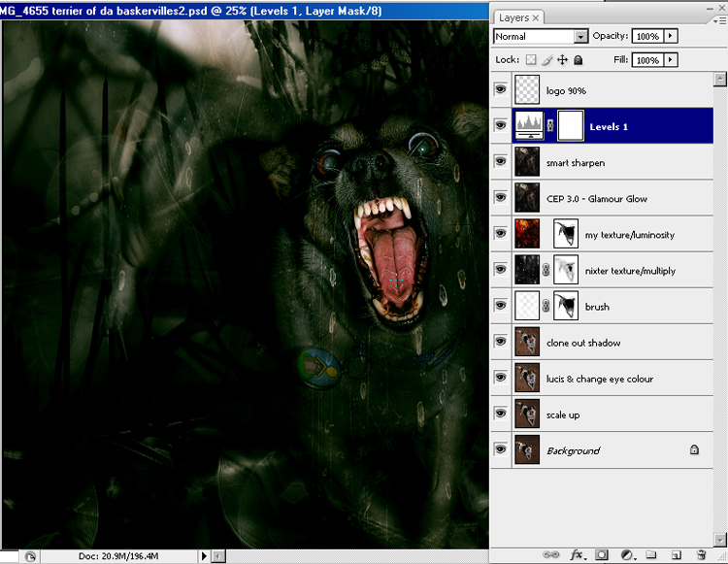Image resolution: width=728 pixels, height=564 pixels.
Task: Click mask link icon on Levels 1
Action: (x=550, y=125)
